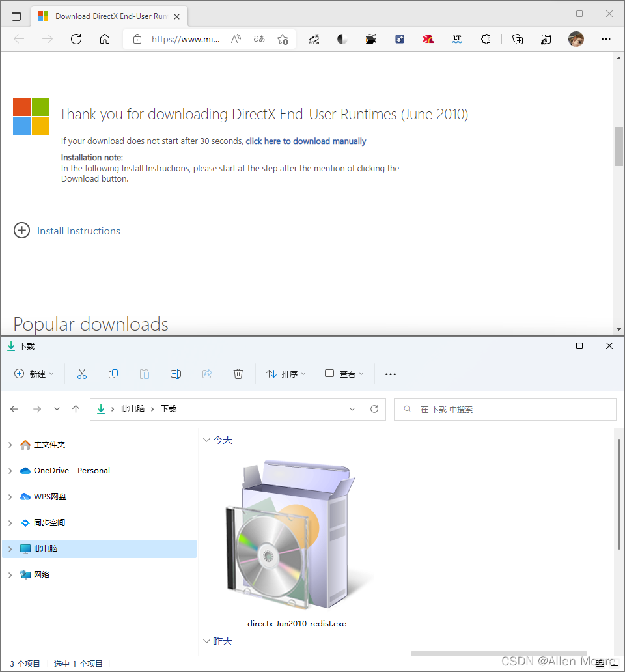Image resolution: width=625 pixels, height=672 pixels.
Task: Copy the selected file in Explorer
Action: click(113, 374)
